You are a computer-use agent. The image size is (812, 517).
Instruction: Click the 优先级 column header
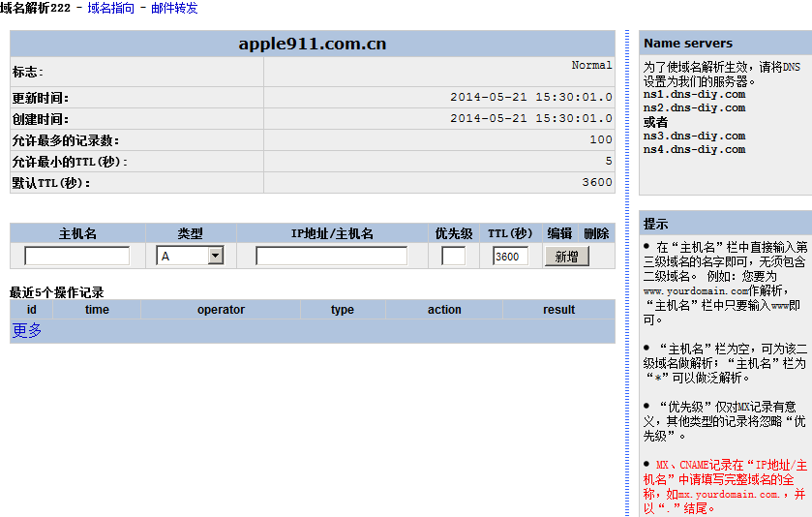pyautogui.click(x=454, y=233)
